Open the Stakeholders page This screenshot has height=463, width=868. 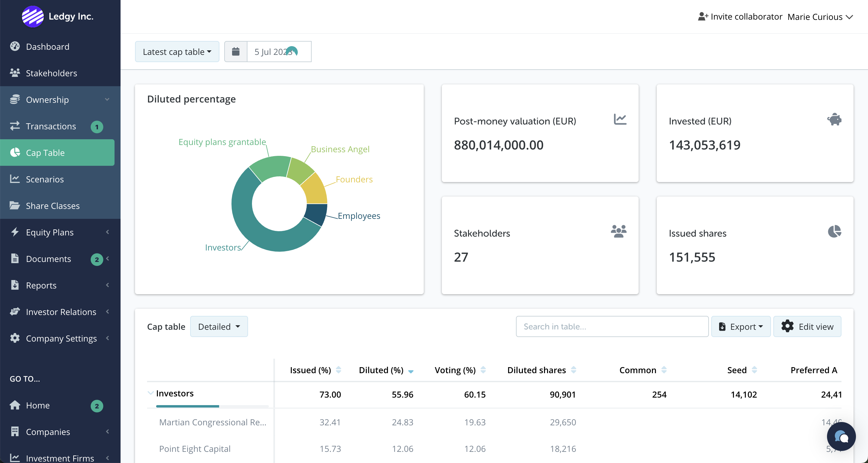51,73
